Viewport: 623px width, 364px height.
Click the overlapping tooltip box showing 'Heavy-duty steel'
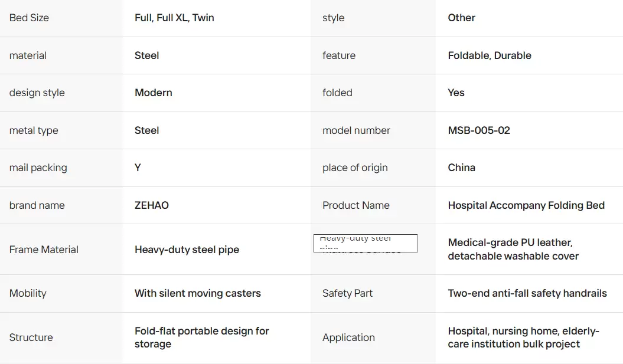coord(366,243)
